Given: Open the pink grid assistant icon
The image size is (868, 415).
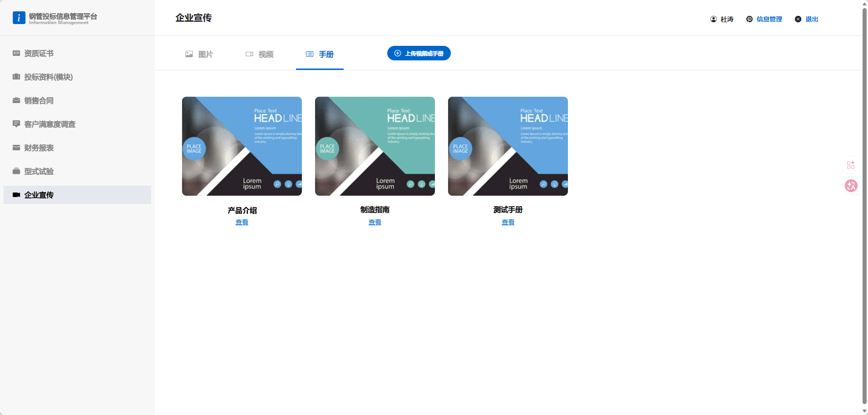Looking at the screenshot, I should tap(851, 165).
